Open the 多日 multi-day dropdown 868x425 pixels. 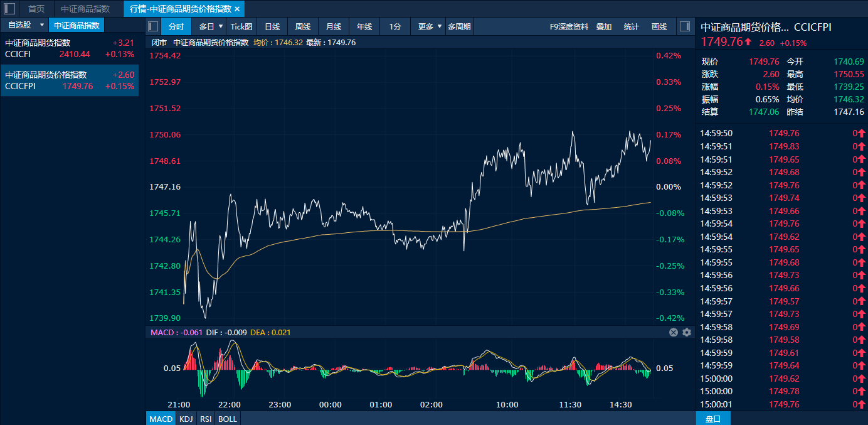point(220,26)
